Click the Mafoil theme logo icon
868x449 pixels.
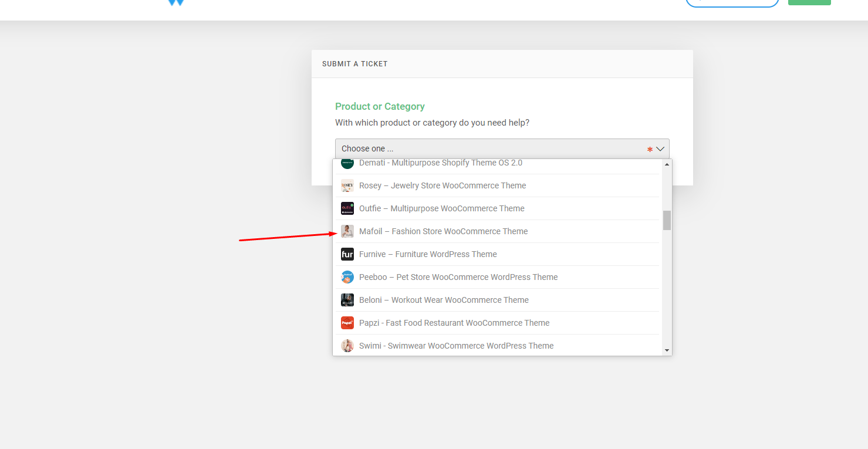347,231
